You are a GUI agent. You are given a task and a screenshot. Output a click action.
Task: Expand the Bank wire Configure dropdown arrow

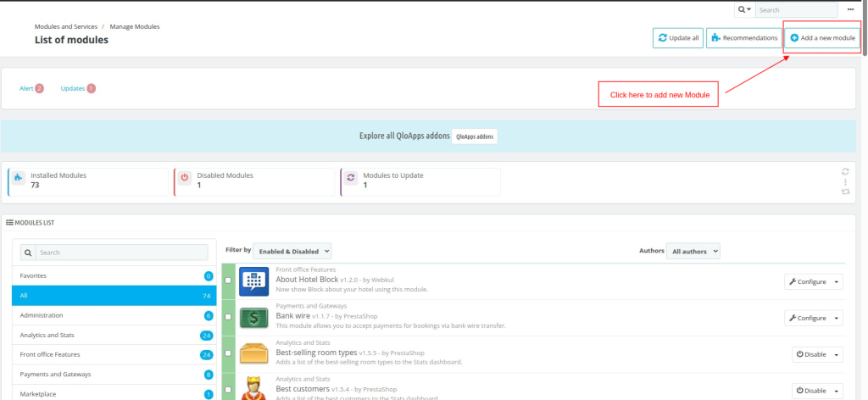(x=836, y=318)
